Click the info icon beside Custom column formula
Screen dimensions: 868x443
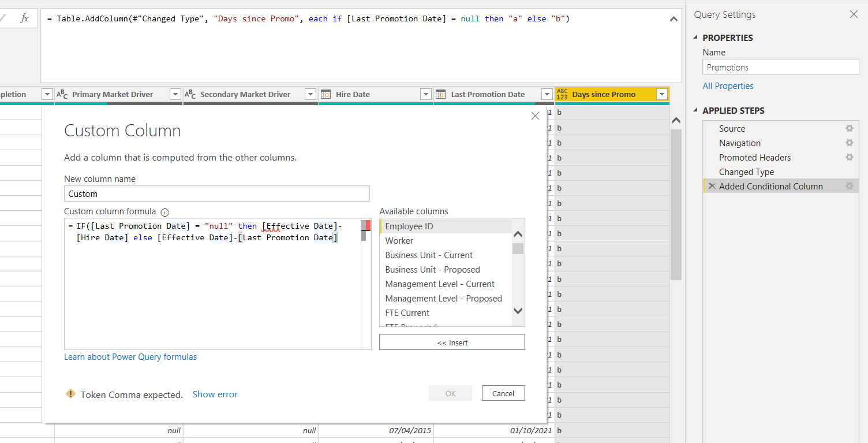[x=164, y=212]
